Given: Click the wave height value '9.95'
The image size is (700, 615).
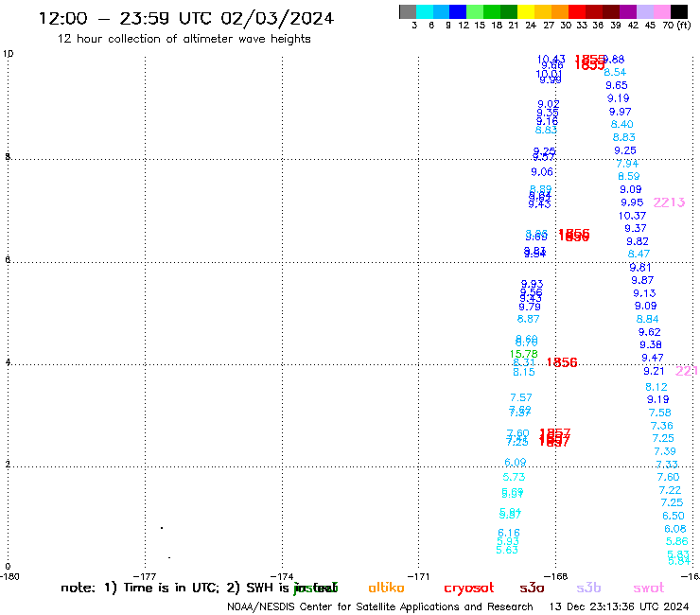Looking at the screenshot, I should (x=632, y=202).
